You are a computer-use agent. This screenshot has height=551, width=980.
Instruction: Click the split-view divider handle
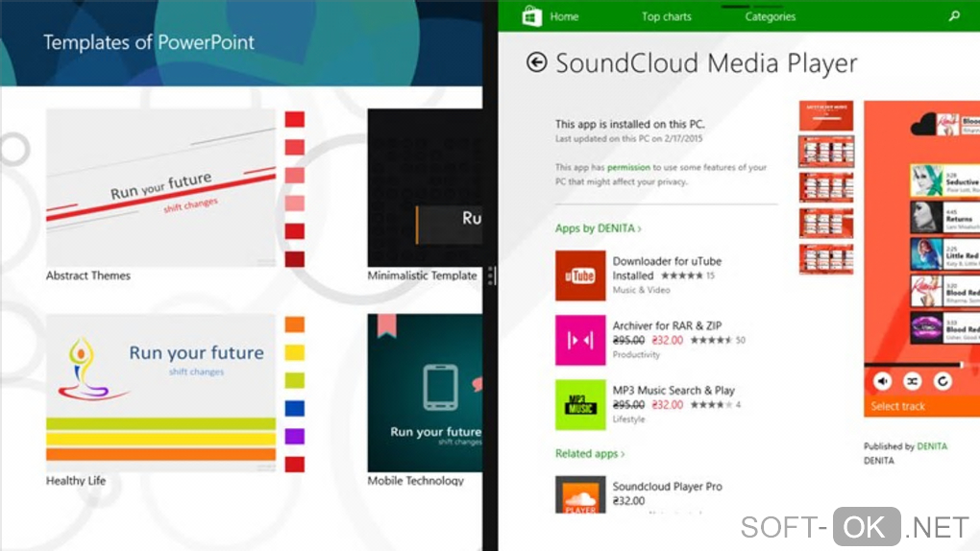[x=491, y=275]
